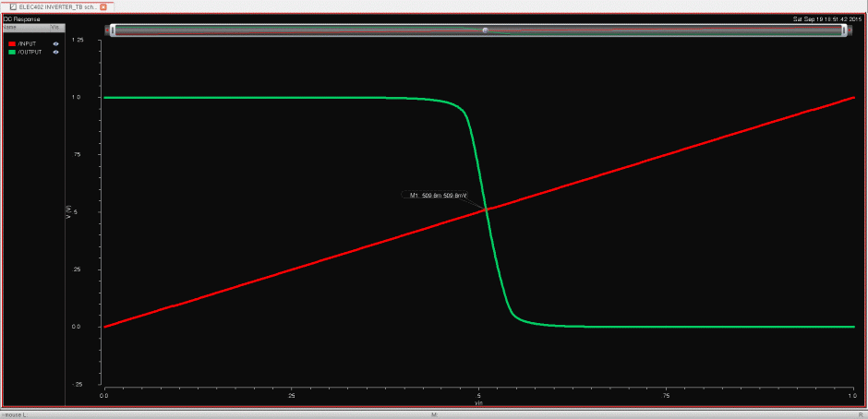
Task: Switch to the ELEC402 INVERTER_TB tab
Action: tap(57, 7)
